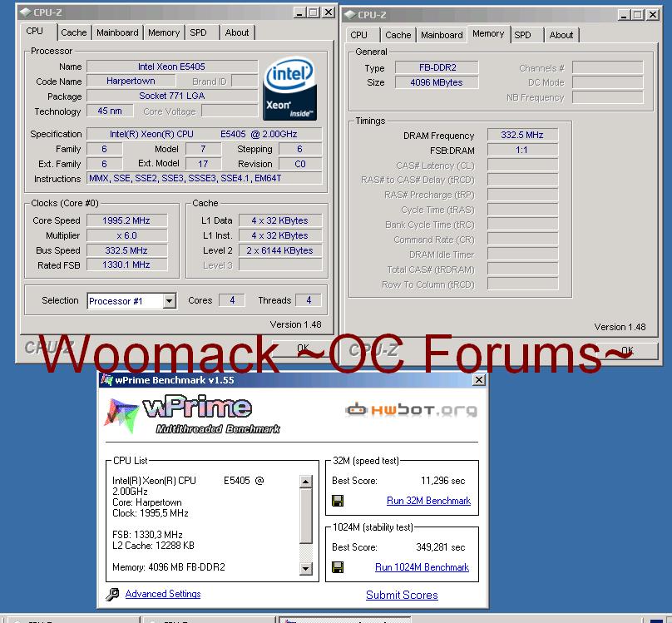Image resolution: width=672 pixels, height=623 pixels.
Task: Run the 1024M Benchmark
Action: pyautogui.click(x=422, y=567)
